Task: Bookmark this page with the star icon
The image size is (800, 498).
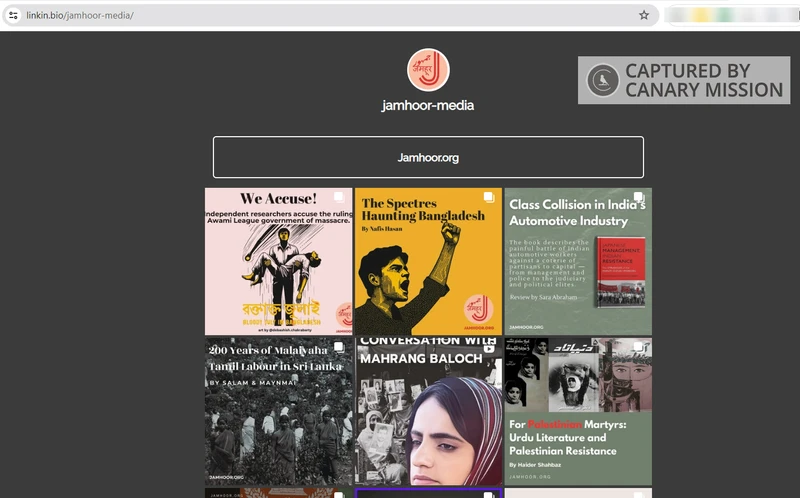Action: pyautogui.click(x=644, y=15)
